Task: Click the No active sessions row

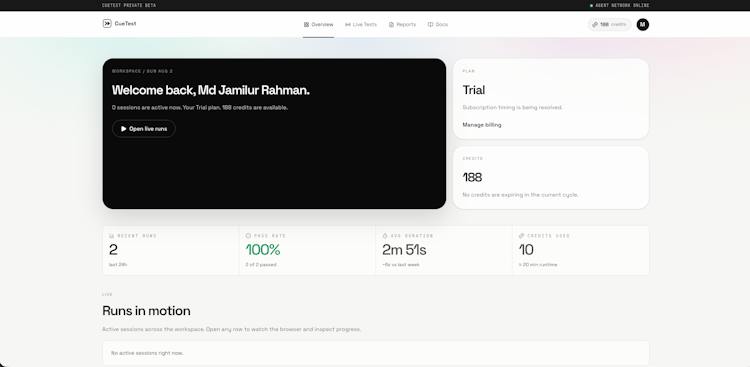Action: click(375, 353)
